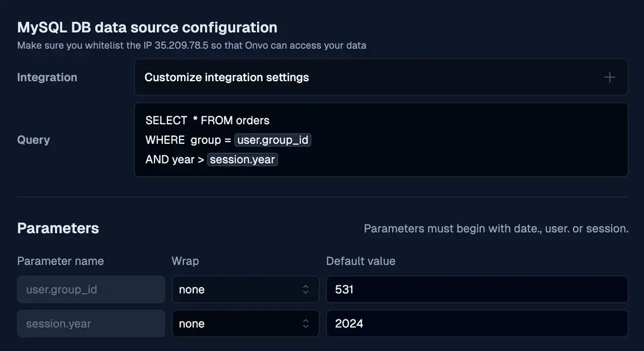Click the whitelist IP 35.209.78.5 text
Image resolution: width=644 pixels, height=351 pixels.
tap(181, 45)
